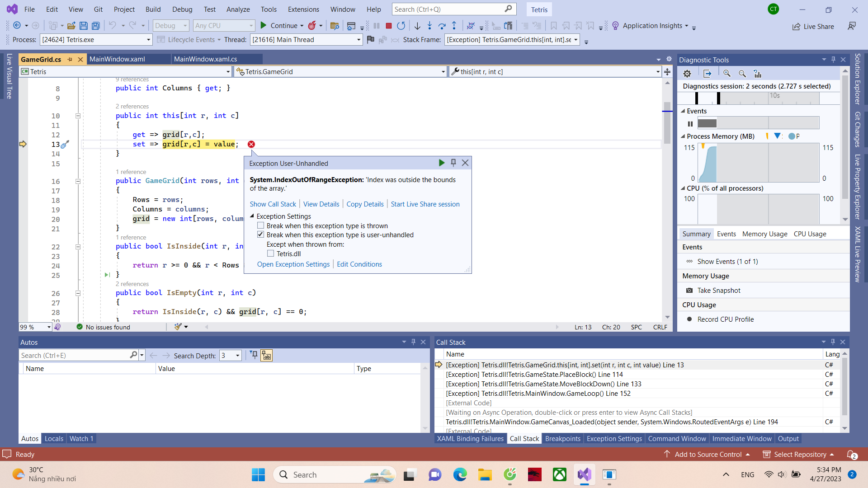Open the Search Depth dropdown in Autos
This screenshot has height=488, width=868.
click(237, 356)
